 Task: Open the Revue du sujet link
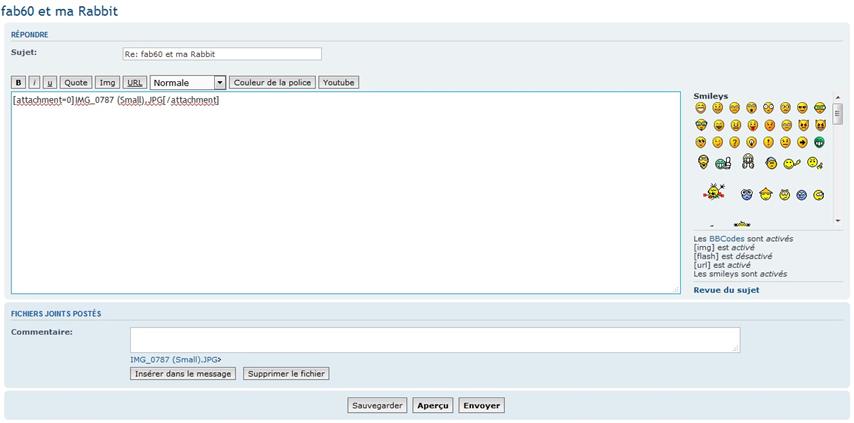tap(726, 290)
